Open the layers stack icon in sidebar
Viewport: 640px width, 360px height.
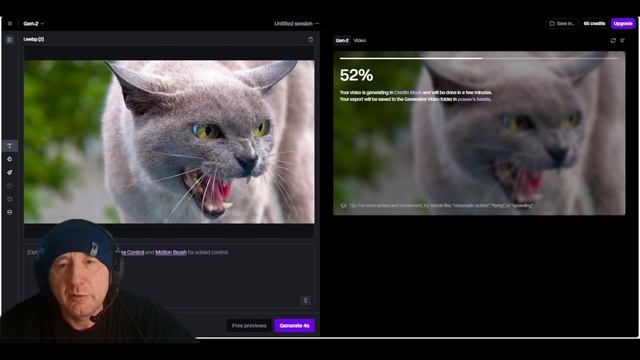(x=10, y=212)
